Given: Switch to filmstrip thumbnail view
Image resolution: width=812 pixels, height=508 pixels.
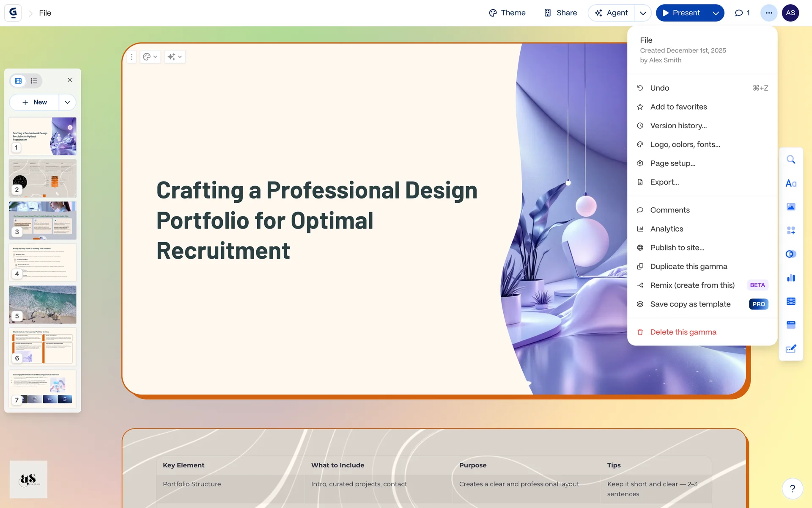Looking at the screenshot, I should click(18, 80).
